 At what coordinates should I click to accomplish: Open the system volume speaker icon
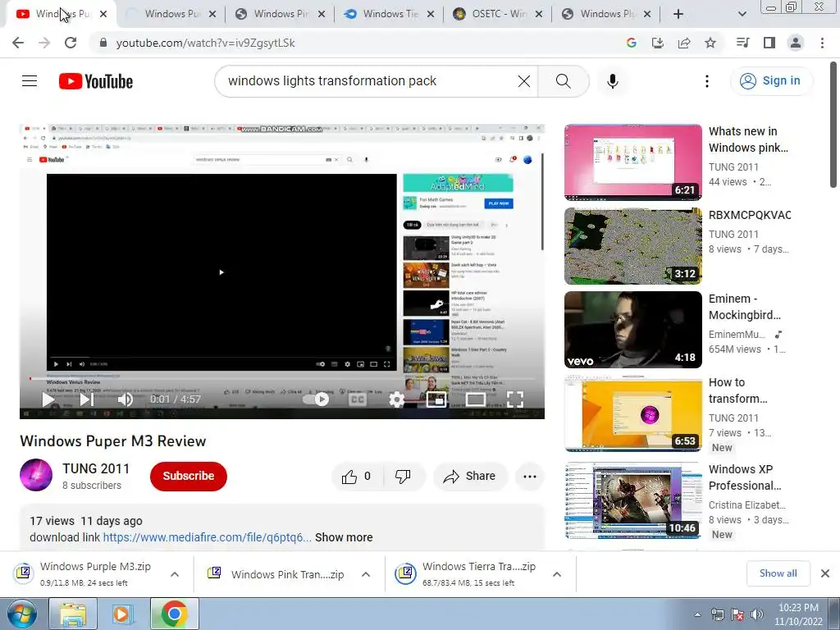coord(756,614)
